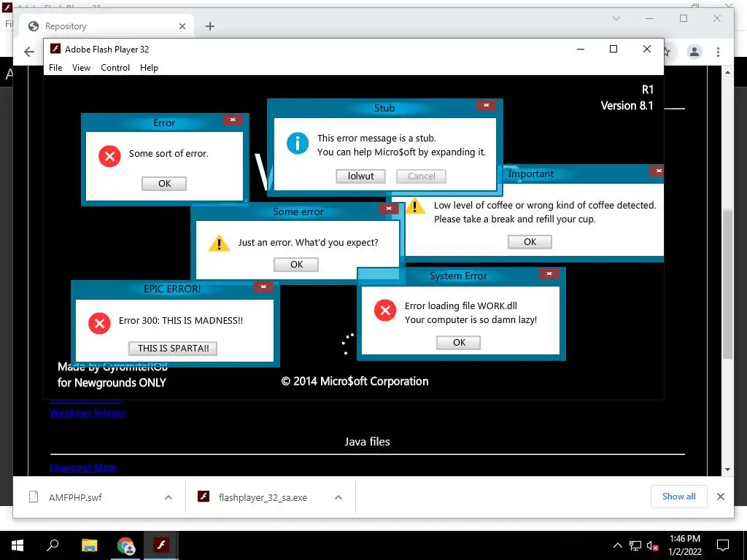Open the muted volume tray icon
The height and width of the screenshot is (560, 747).
click(652, 545)
